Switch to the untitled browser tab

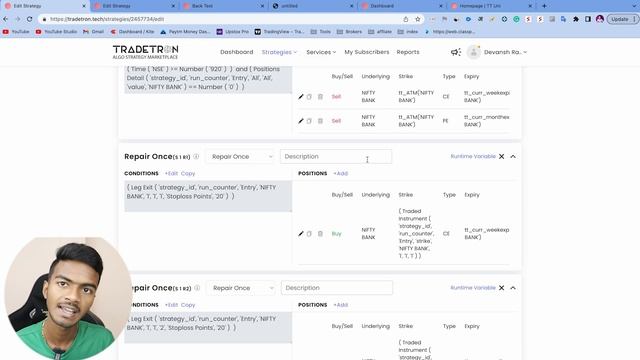pos(312,6)
